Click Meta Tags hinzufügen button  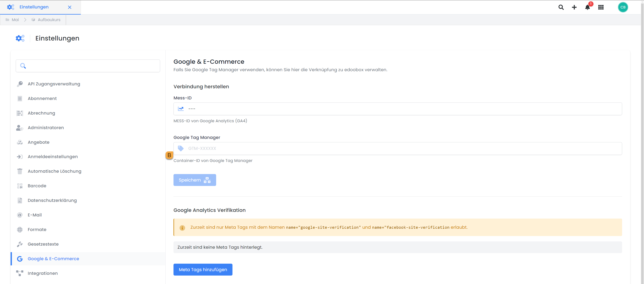point(203,270)
